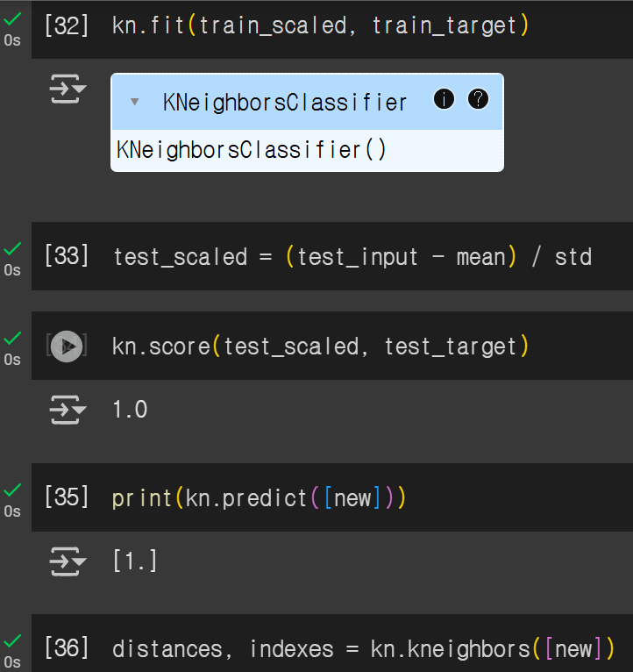This screenshot has width=633, height=672.
Task: Click the green checkmark status of cell 36
Action: (12, 641)
